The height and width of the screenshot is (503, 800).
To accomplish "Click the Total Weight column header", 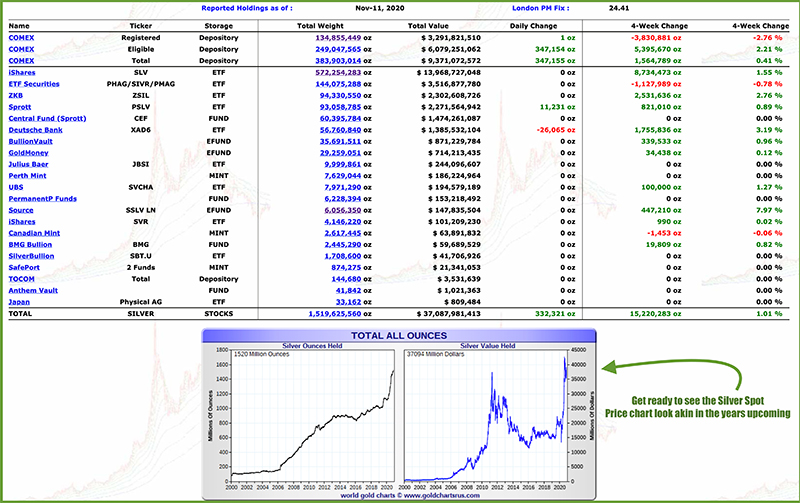I will [320, 26].
